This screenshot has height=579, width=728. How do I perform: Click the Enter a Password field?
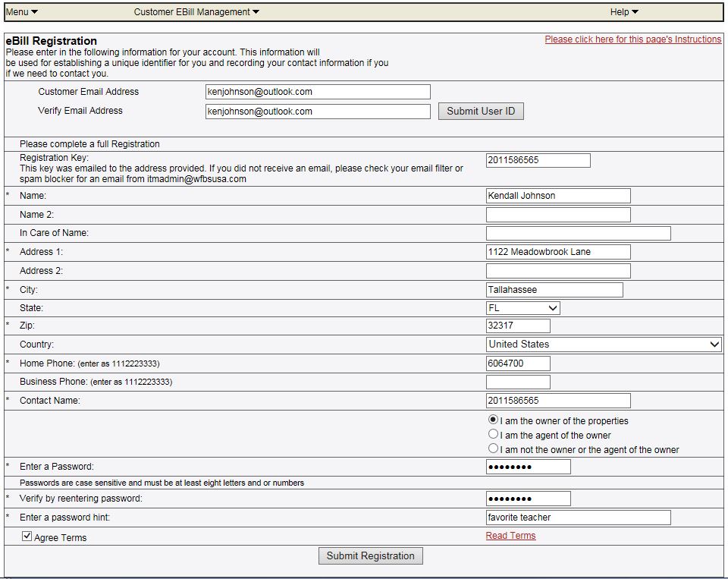(x=529, y=467)
